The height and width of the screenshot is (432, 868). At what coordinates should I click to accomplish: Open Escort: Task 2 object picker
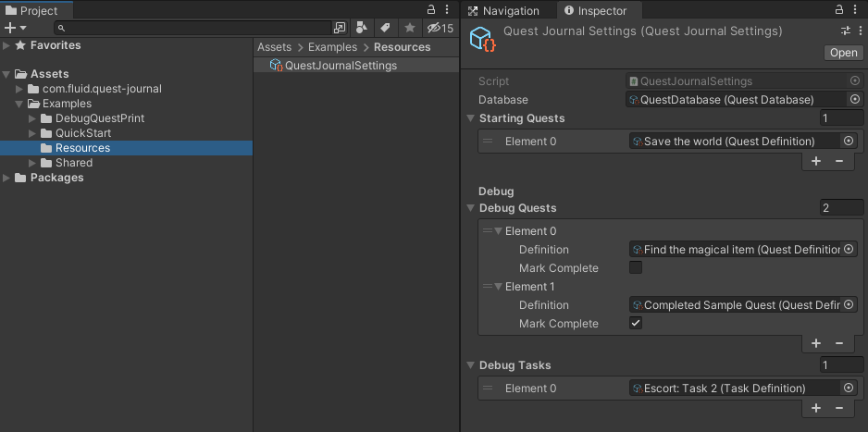pyautogui.click(x=849, y=389)
